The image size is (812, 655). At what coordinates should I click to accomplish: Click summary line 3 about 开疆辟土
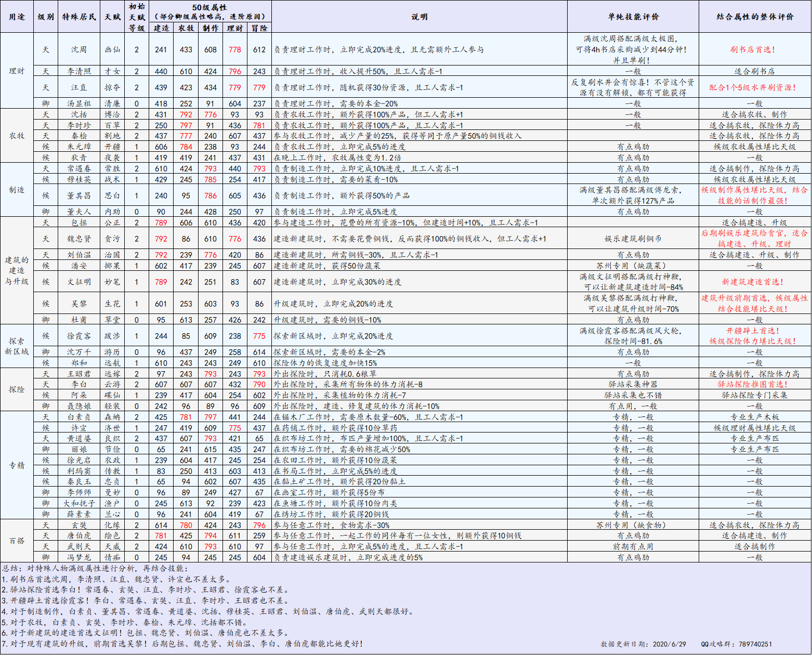[146, 600]
